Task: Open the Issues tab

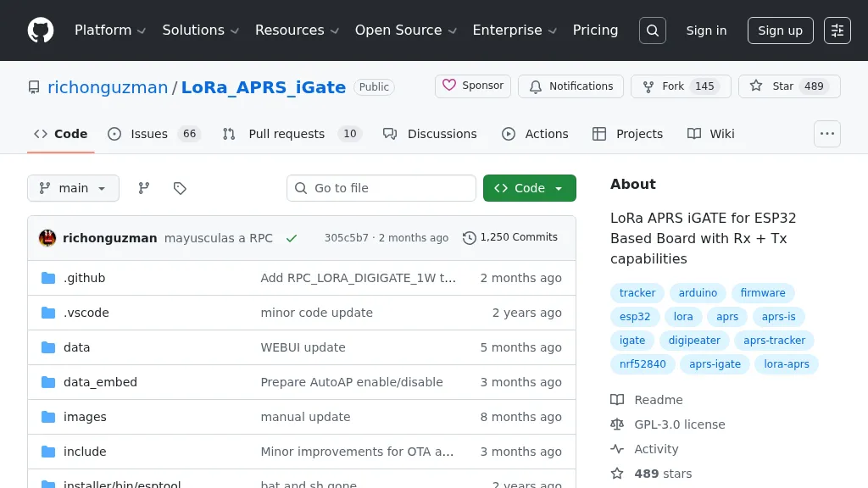Action: [154, 134]
